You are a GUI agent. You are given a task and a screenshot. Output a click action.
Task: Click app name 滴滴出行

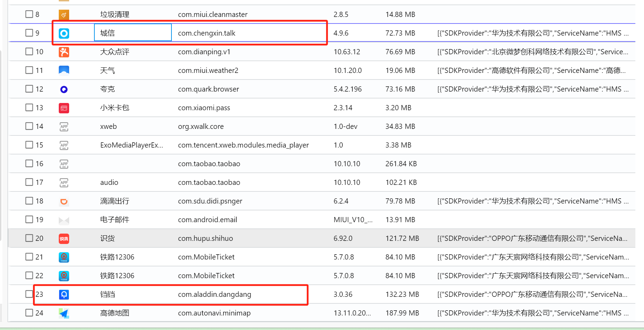115,201
